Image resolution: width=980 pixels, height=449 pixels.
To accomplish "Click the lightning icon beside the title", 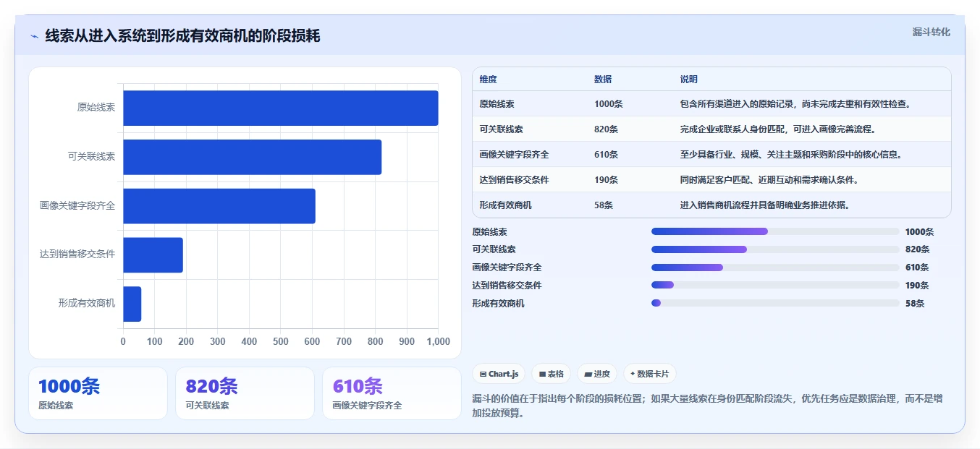I will click(34, 36).
